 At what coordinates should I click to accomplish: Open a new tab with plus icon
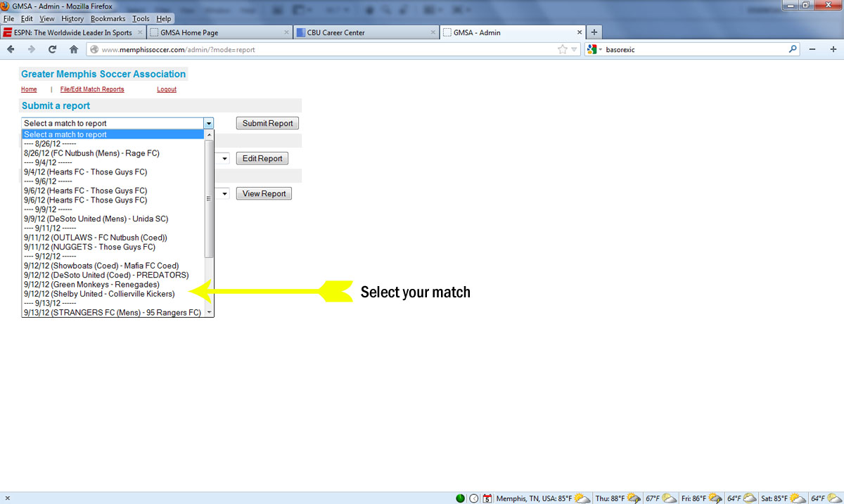(x=594, y=32)
